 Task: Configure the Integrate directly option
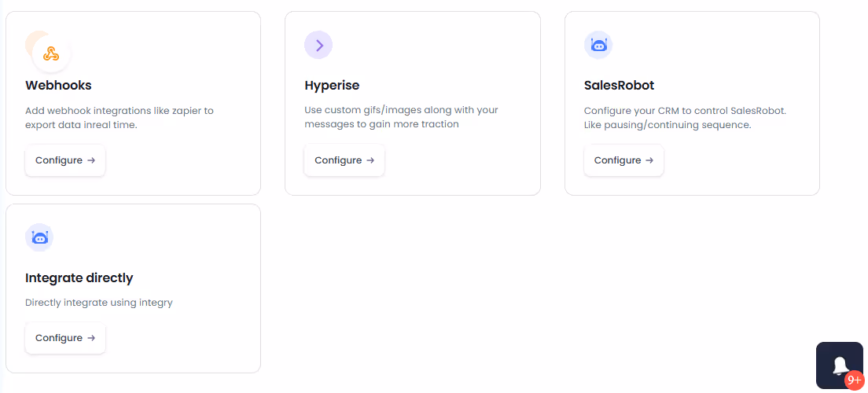[x=65, y=338]
